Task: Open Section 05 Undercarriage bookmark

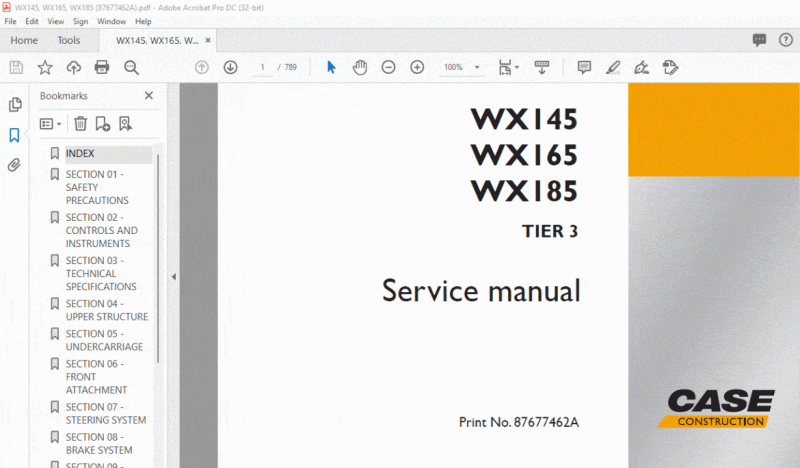Action: coord(104,340)
